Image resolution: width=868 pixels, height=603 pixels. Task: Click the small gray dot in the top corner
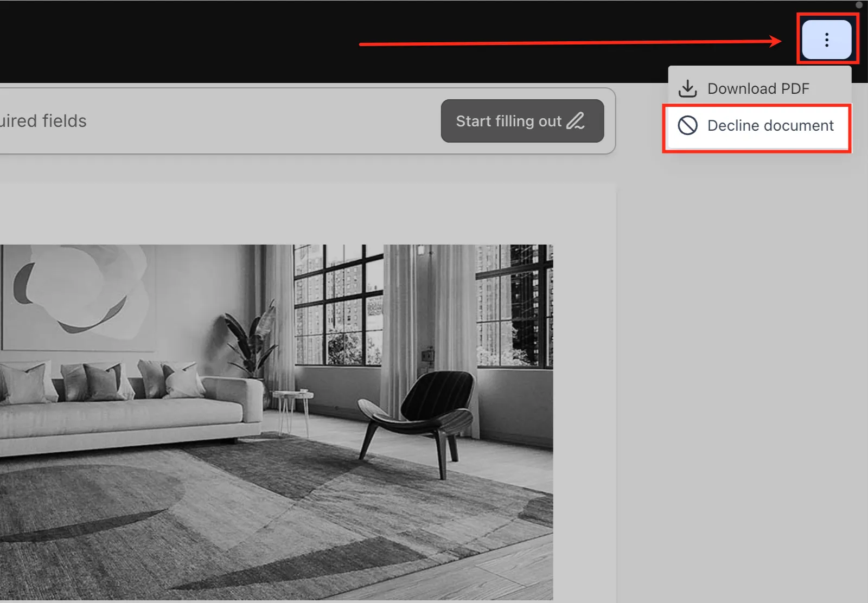(x=859, y=4)
